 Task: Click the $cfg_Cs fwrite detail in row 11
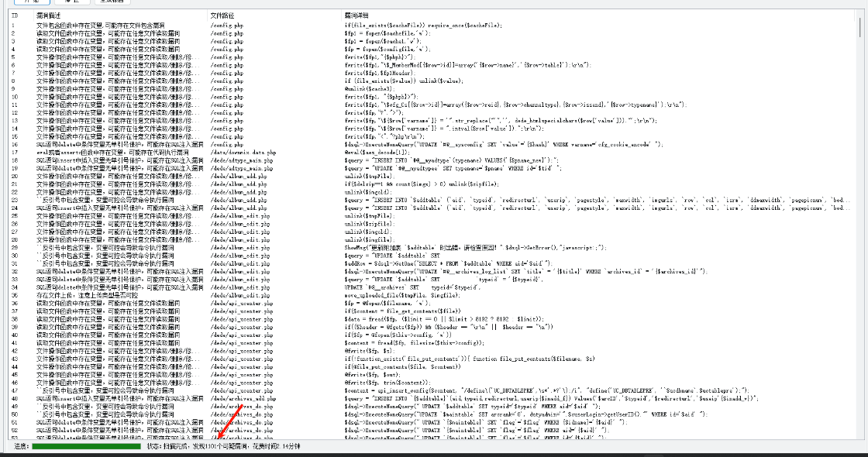[x=515, y=105]
